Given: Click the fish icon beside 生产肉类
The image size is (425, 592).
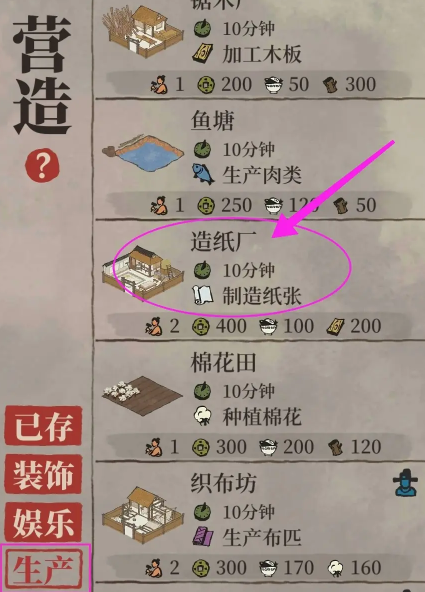Looking at the screenshot, I should [x=203, y=174].
